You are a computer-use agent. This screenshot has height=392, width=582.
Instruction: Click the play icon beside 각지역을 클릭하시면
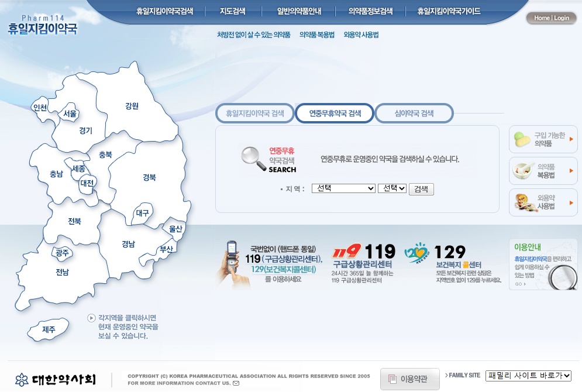[x=91, y=318]
